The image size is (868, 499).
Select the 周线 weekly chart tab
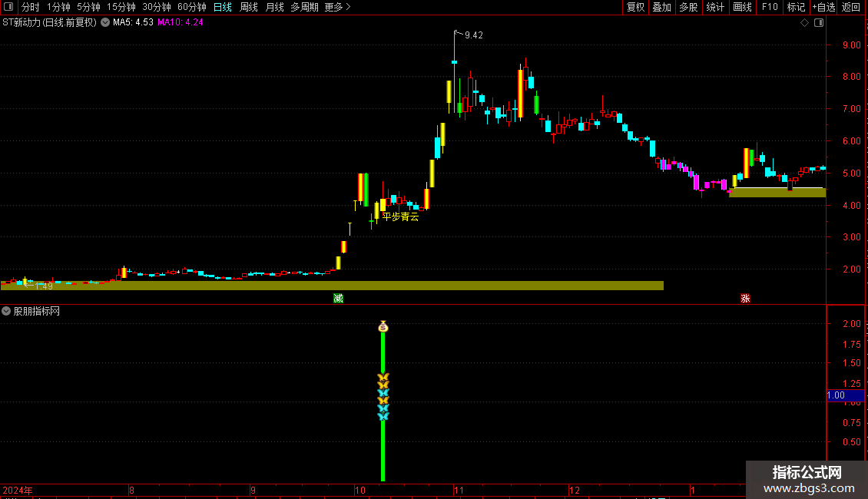pos(249,7)
